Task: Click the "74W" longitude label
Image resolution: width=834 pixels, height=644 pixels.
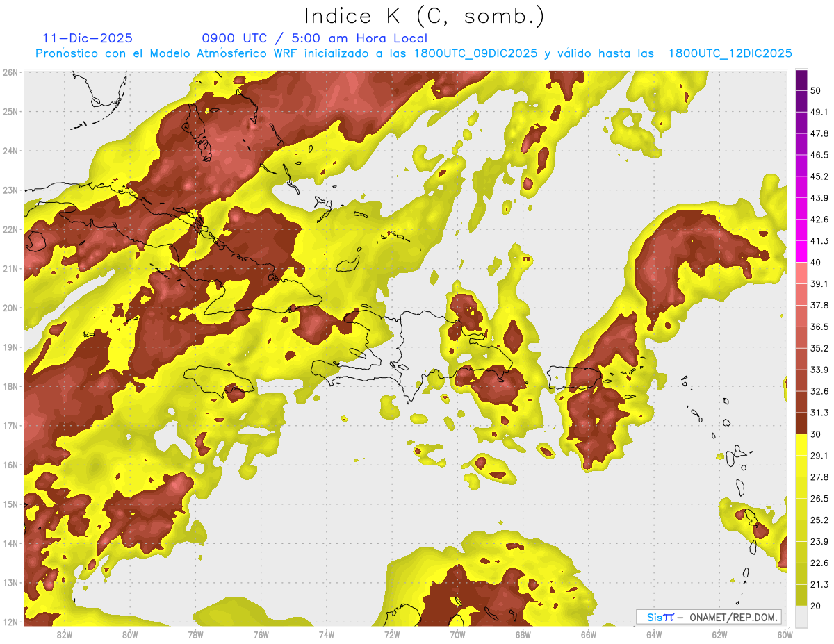Action: 327,634
